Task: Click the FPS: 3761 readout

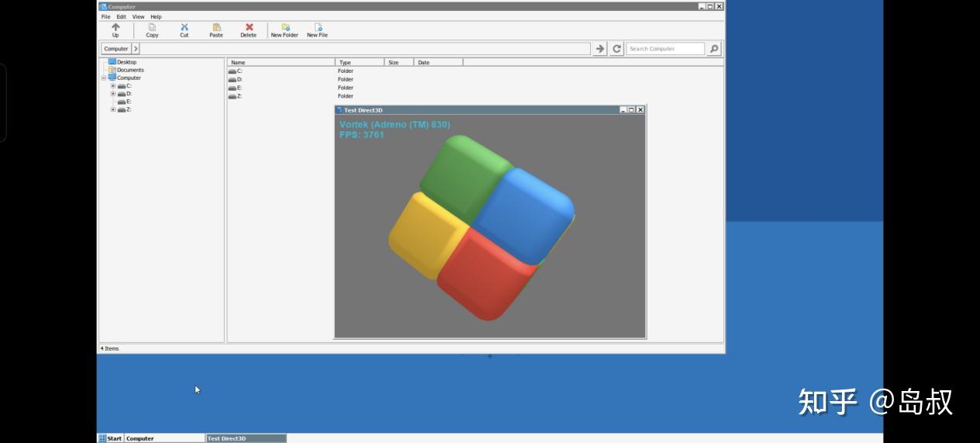Action: pos(362,135)
